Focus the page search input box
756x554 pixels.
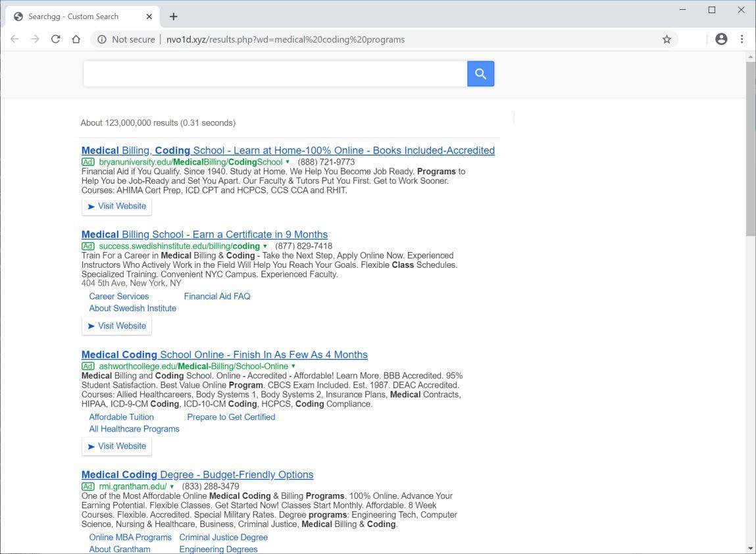[x=275, y=74]
